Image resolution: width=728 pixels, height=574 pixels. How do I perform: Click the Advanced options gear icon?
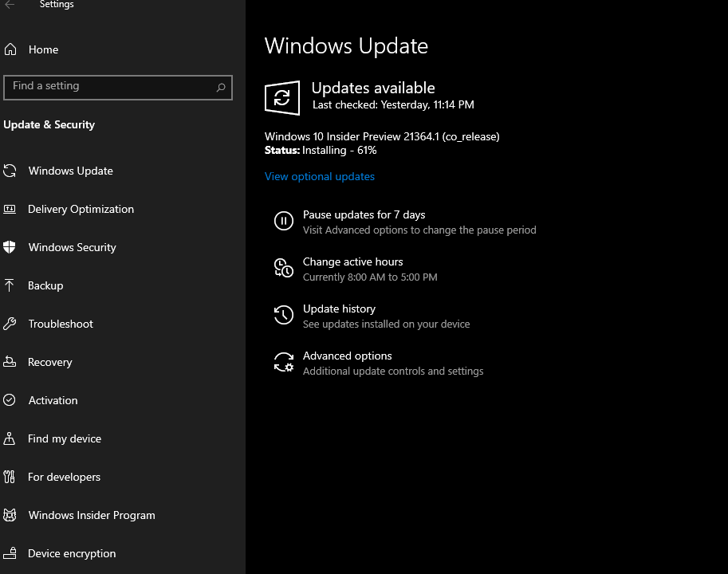[284, 362]
